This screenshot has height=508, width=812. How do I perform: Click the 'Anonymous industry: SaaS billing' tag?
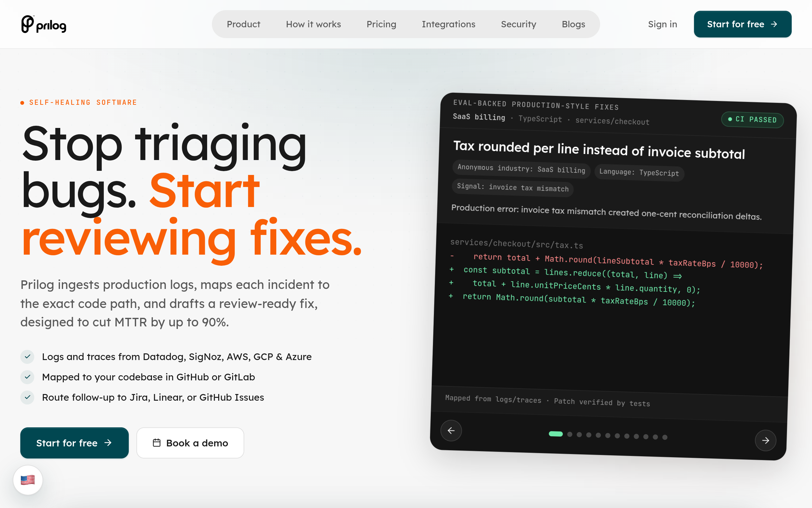click(x=521, y=169)
